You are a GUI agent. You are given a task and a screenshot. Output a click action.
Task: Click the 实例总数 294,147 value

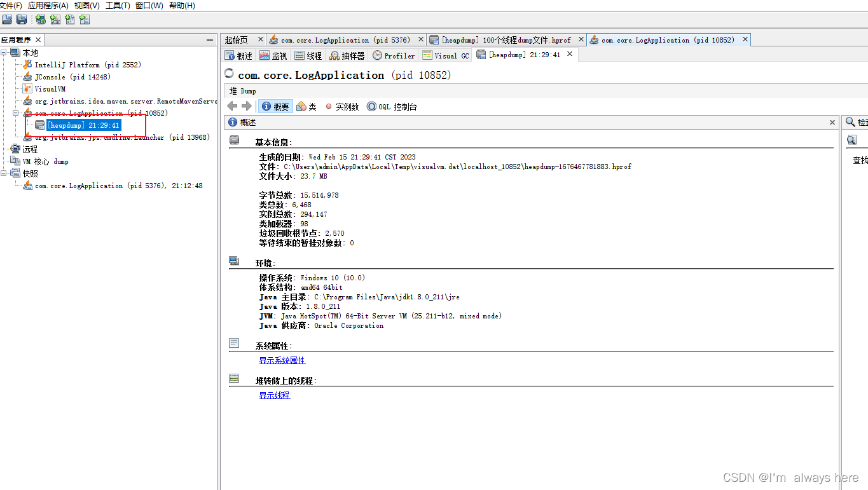pos(313,214)
